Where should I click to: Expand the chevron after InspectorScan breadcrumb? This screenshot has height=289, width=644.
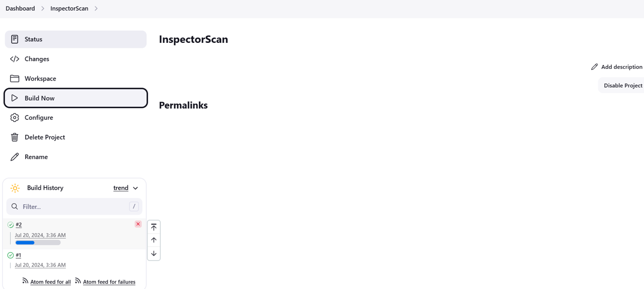point(96,9)
